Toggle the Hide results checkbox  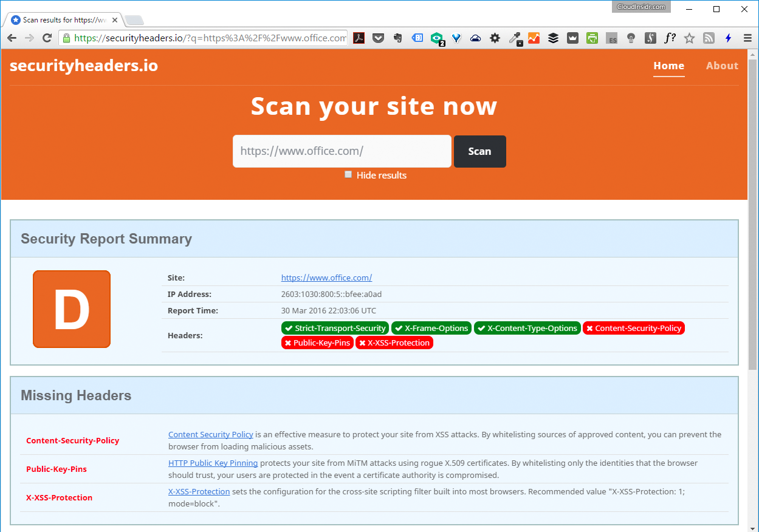pyautogui.click(x=348, y=175)
